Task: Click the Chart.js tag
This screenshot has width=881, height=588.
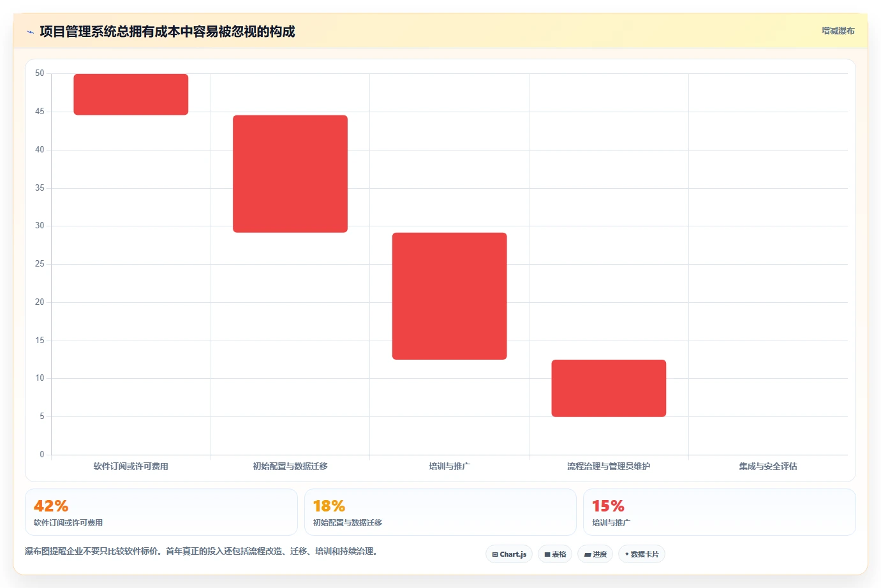Action: pos(509,554)
